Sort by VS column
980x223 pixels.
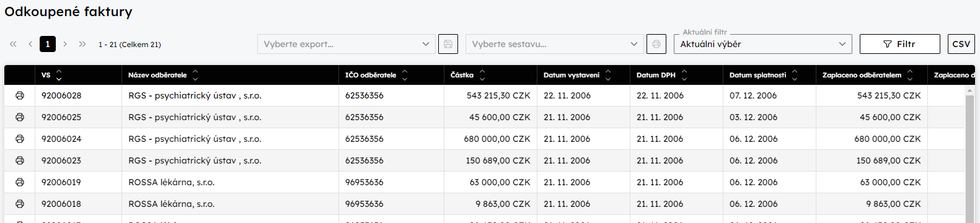[59, 75]
